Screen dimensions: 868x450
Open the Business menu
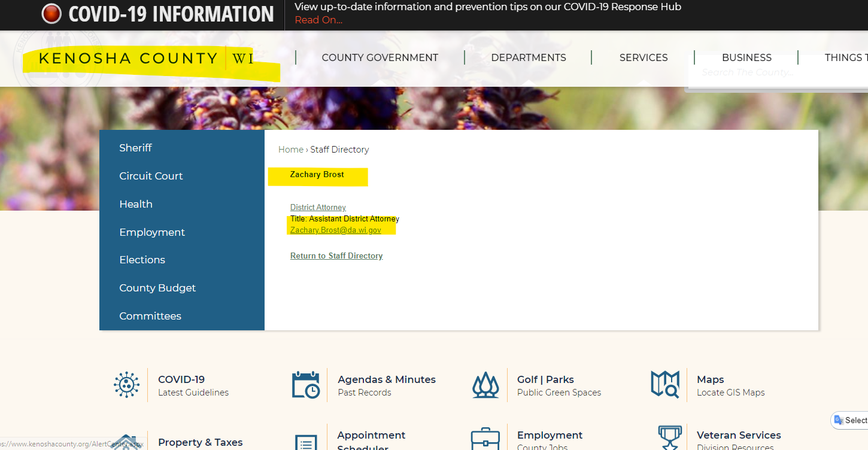pos(746,57)
